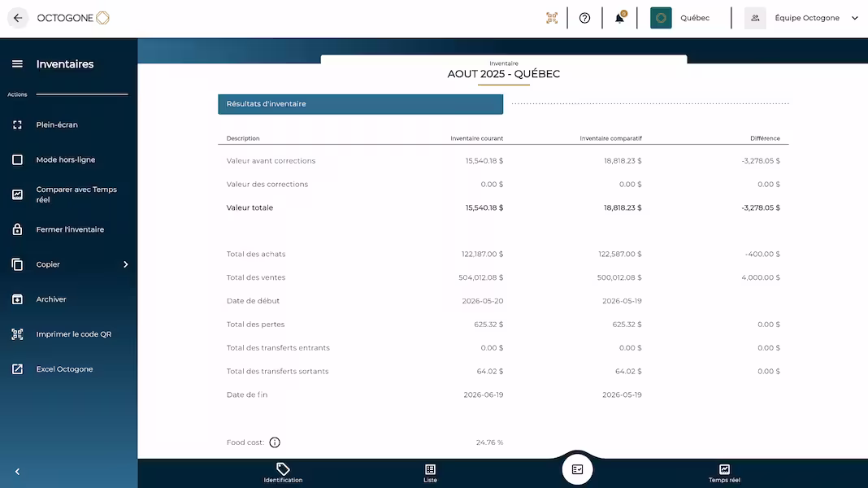
Task: Click the Food cost info icon
Action: tap(275, 442)
